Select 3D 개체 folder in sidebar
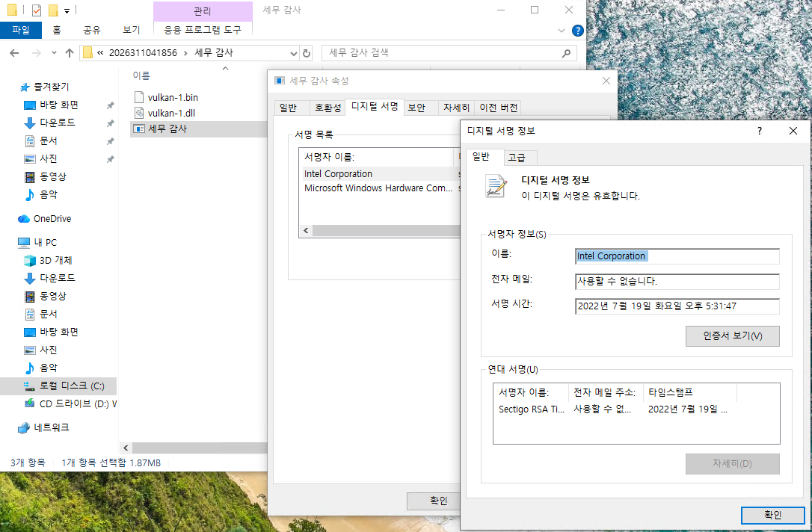The height and width of the screenshot is (532, 812). [x=55, y=260]
